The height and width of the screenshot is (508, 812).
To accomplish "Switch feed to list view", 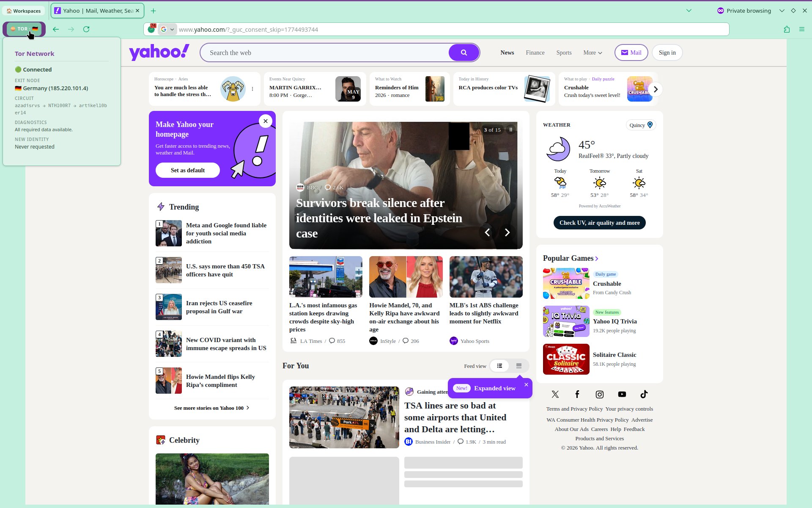I will point(499,366).
